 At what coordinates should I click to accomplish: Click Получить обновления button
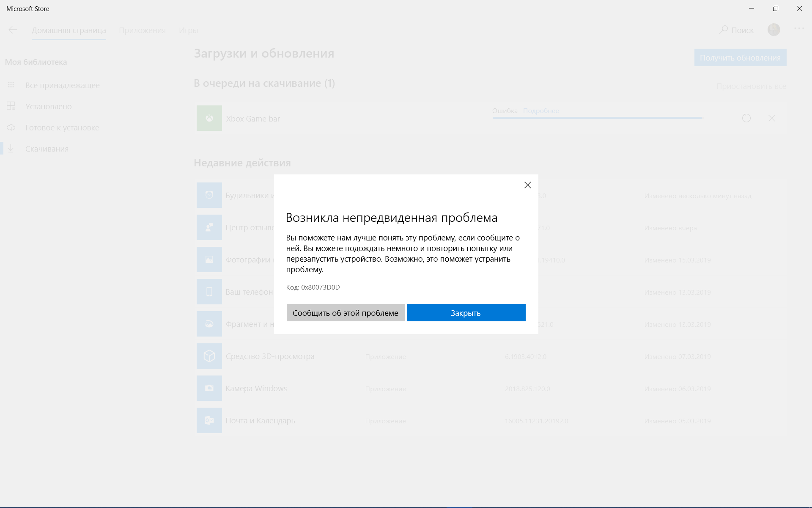(740, 57)
